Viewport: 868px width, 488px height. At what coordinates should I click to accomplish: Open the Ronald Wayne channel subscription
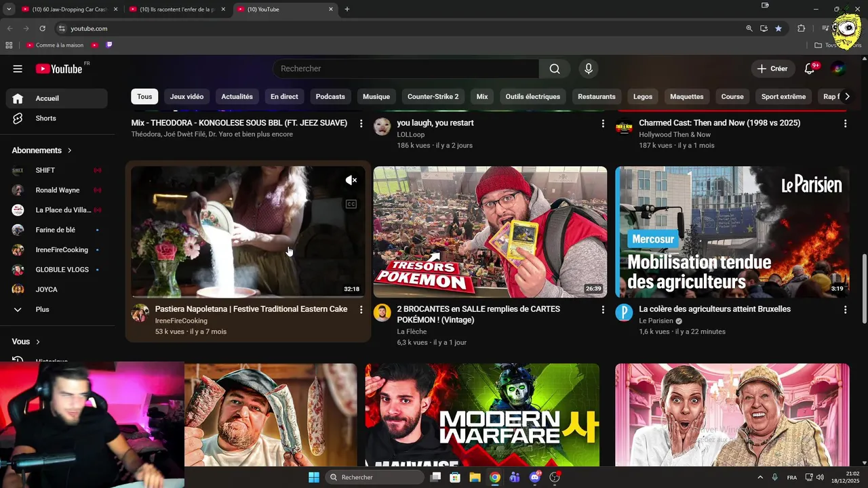[57, 190]
